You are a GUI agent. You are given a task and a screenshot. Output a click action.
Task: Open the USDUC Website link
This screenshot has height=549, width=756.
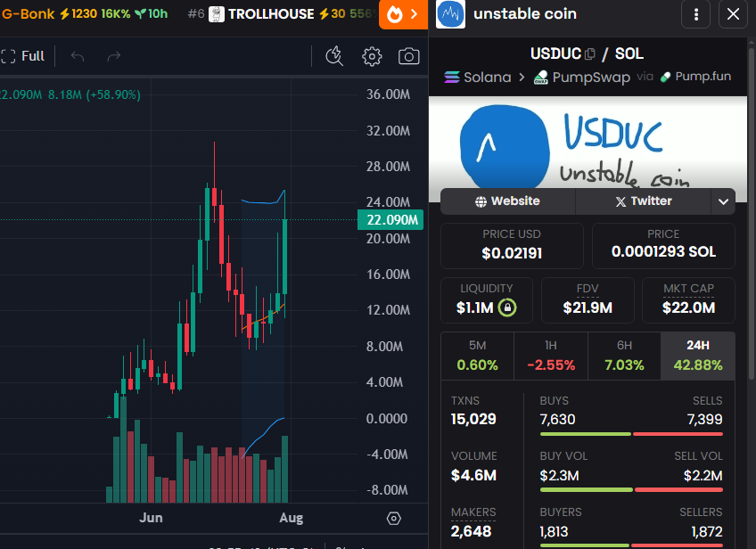pyautogui.click(x=507, y=201)
